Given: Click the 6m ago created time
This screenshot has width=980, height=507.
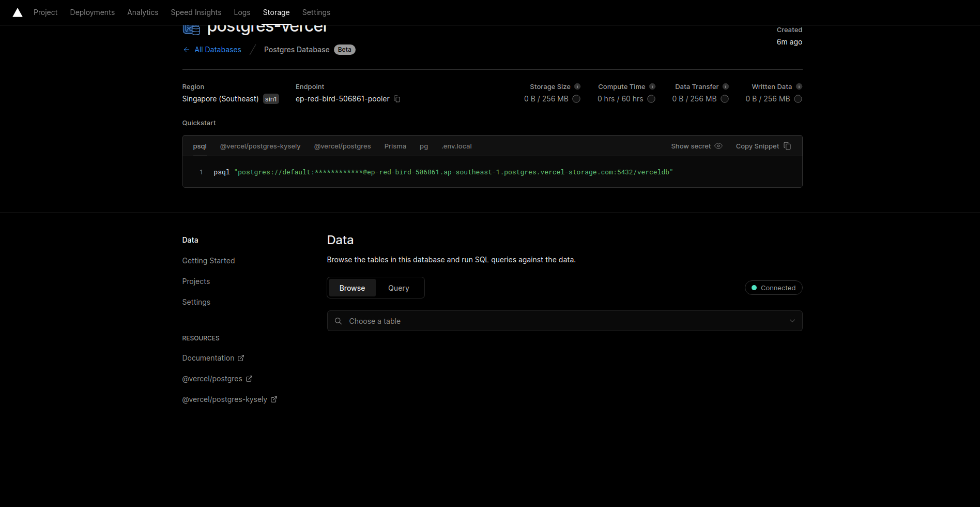Looking at the screenshot, I should 789,42.
